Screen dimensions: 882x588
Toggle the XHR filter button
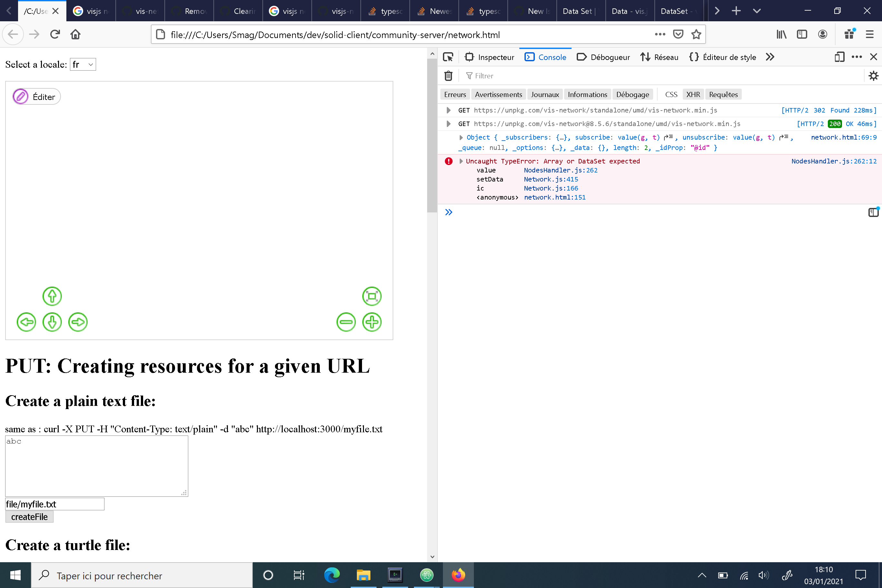693,94
